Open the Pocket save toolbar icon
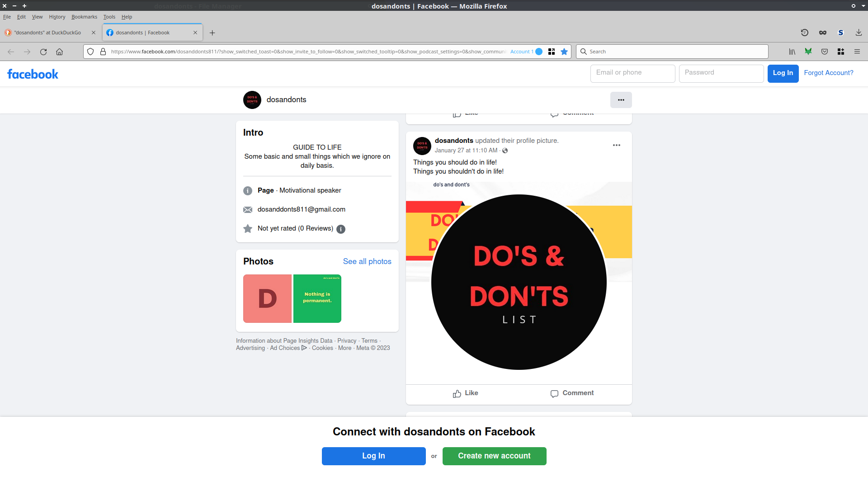Viewport: 868px width, 477px height. coord(825,52)
